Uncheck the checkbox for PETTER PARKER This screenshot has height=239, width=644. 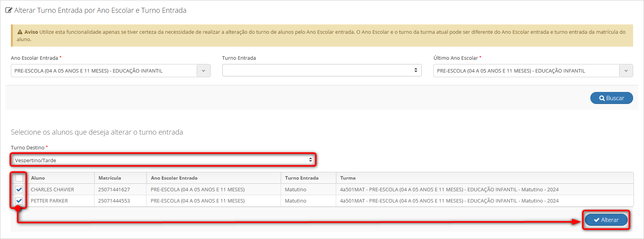tap(19, 201)
